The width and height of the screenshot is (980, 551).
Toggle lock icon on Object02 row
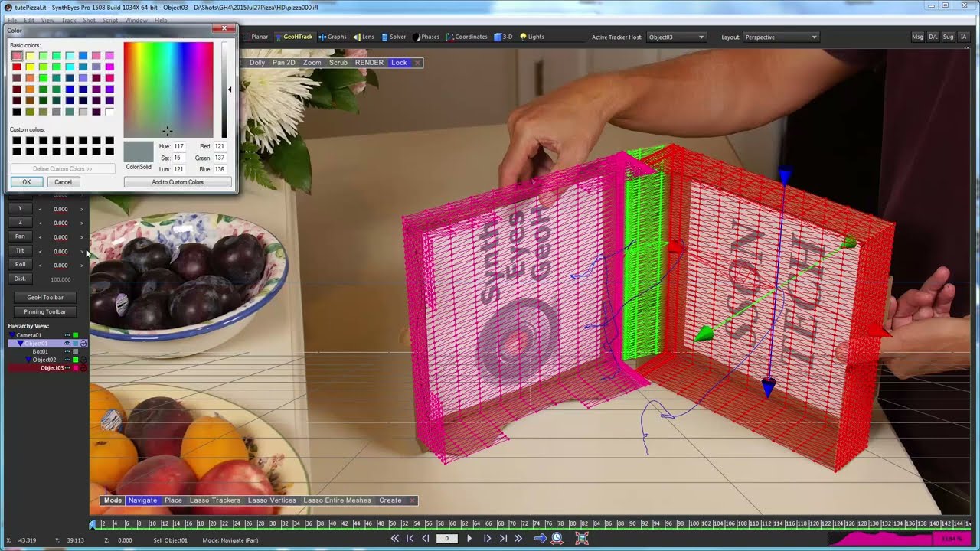click(x=83, y=360)
